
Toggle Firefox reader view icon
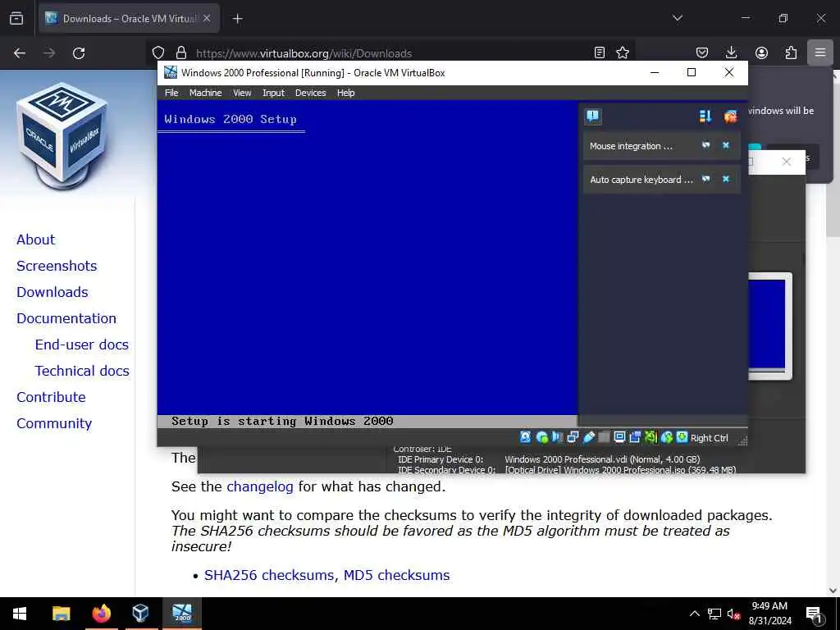[600, 52]
